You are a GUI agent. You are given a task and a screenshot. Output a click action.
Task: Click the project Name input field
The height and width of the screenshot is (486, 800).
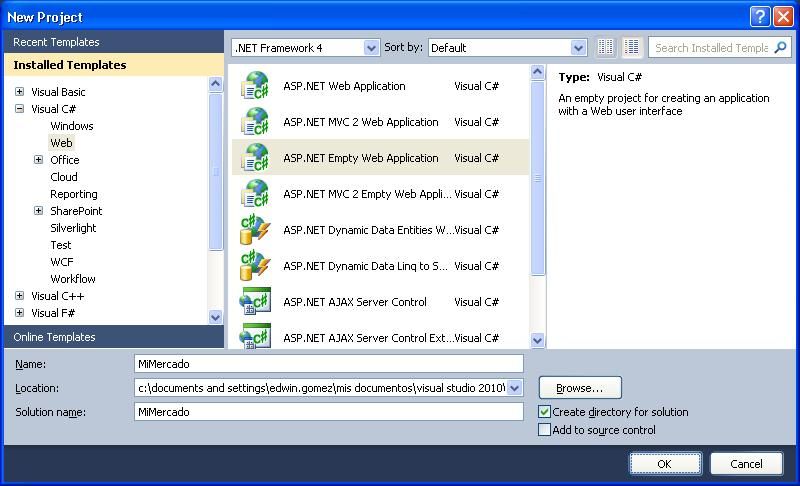(329, 364)
